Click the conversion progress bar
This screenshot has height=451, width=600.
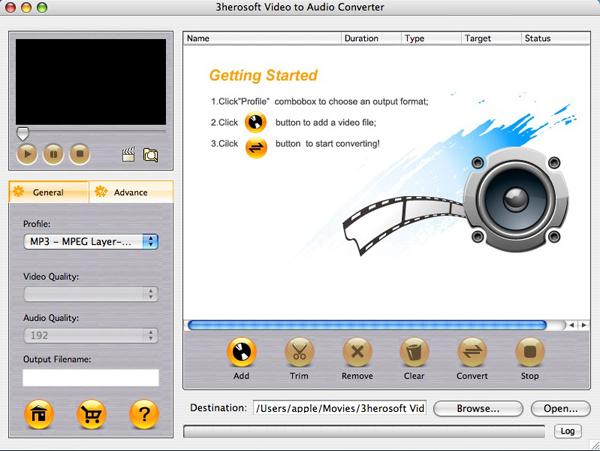point(364,431)
